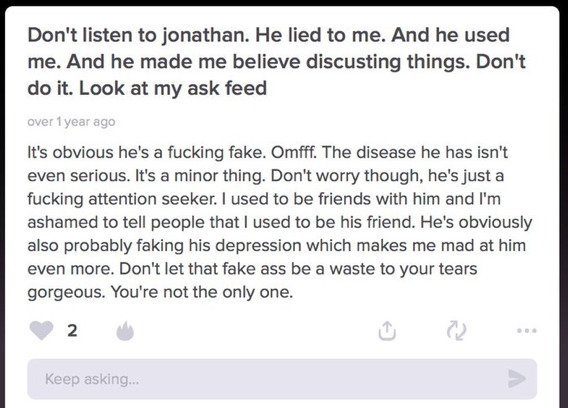Click the circular arrows repost icon
This screenshot has height=408, width=568.
tap(456, 330)
